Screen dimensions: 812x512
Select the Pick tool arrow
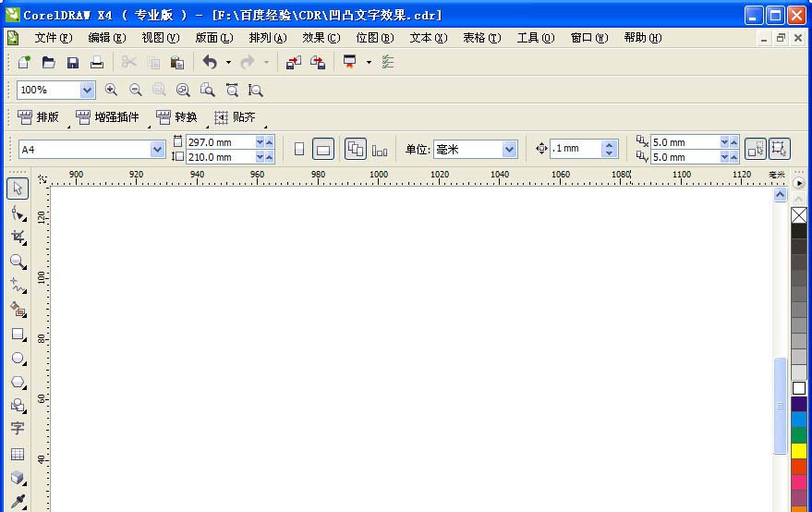[x=18, y=189]
